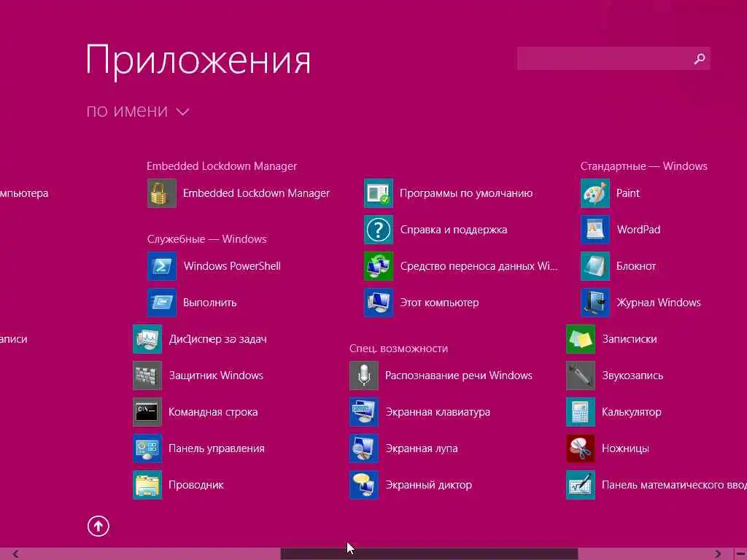
Task: Open Программы по умолчанию icon
Action: click(379, 193)
